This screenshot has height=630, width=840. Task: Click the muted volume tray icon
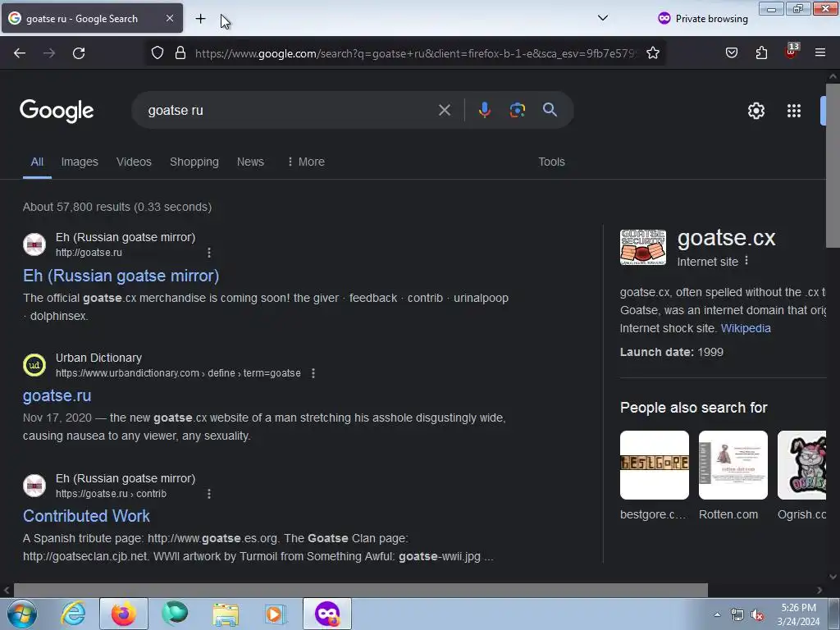(757, 615)
